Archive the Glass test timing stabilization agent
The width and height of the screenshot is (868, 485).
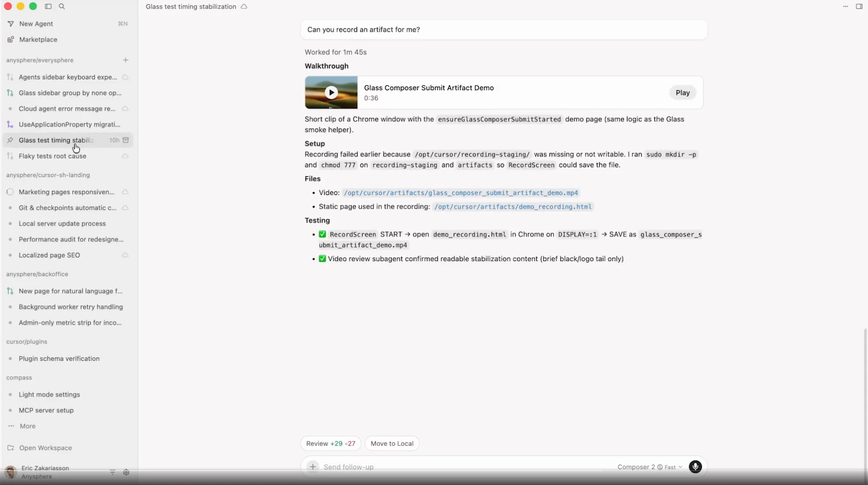click(126, 140)
